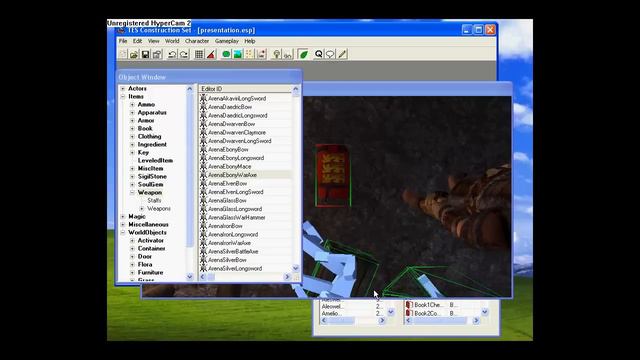This screenshot has width=640, height=360.
Task: Select SigilStone in the object tree
Action: 152,176
